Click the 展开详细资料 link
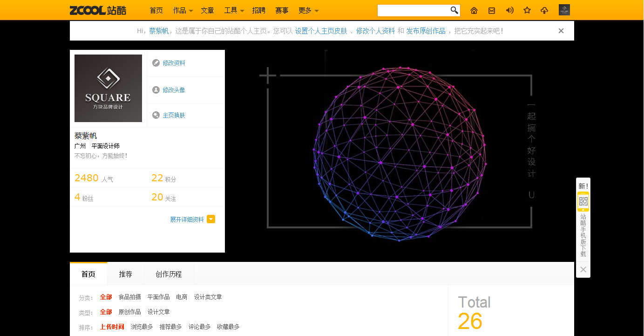 [x=187, y=219]
